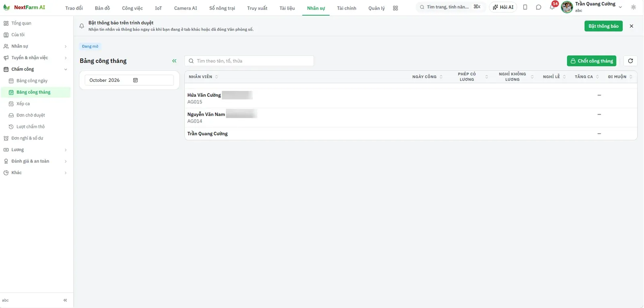Focus the global search box Tìm trang, tính năng

(450, 7)
